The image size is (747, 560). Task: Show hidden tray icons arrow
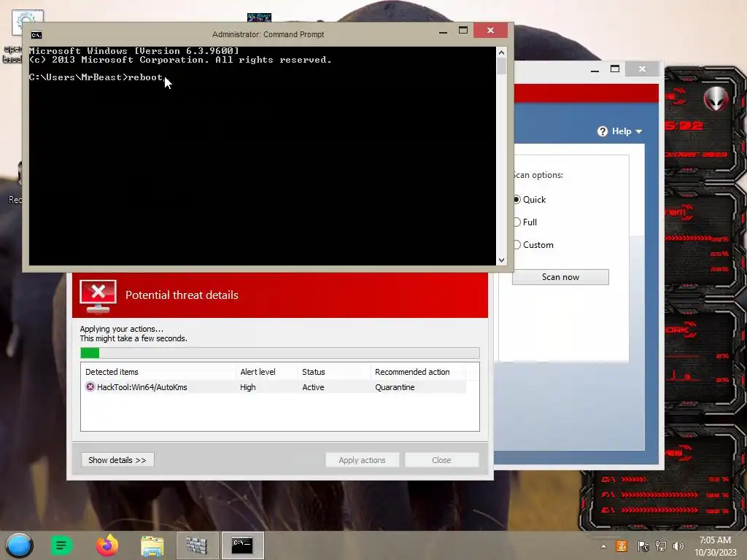click(x=603, y=546)
